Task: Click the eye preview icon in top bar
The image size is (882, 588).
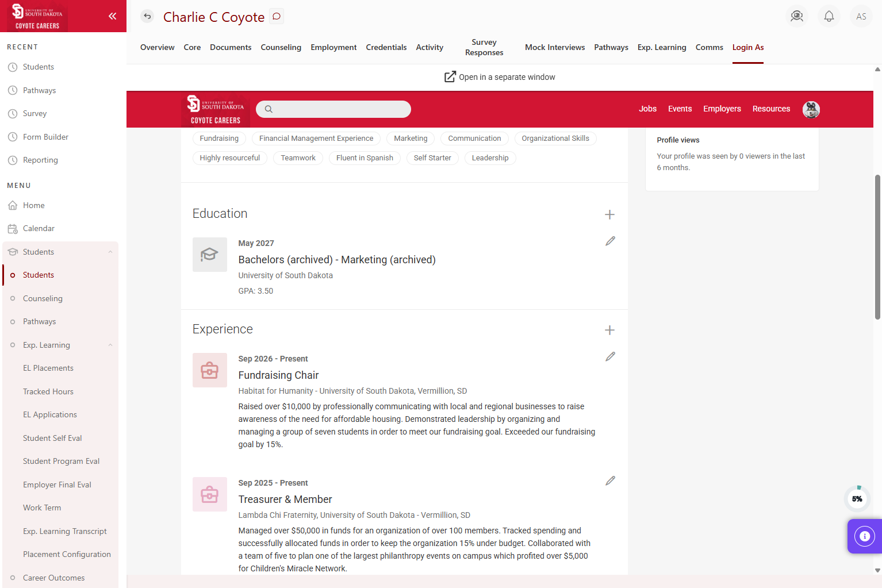Action: click(796, 16)
